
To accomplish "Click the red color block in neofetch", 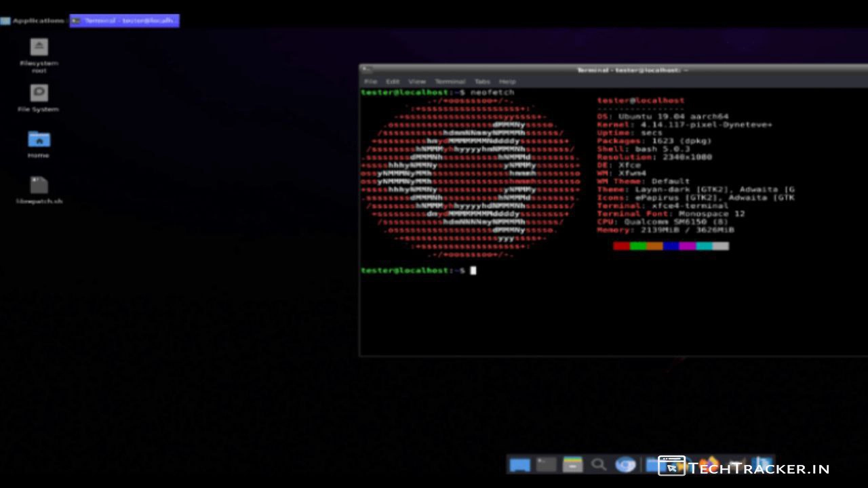I will [621, 246].
